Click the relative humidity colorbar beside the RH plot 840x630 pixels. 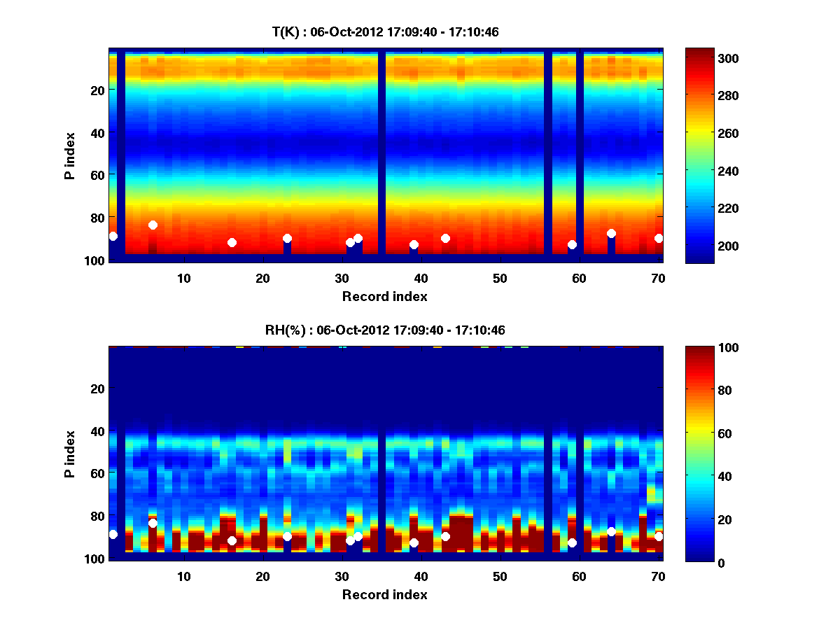click(699, 454)
